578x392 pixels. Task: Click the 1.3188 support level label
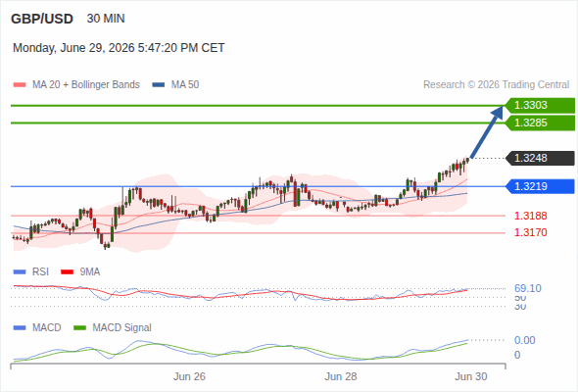pos(530,216)
